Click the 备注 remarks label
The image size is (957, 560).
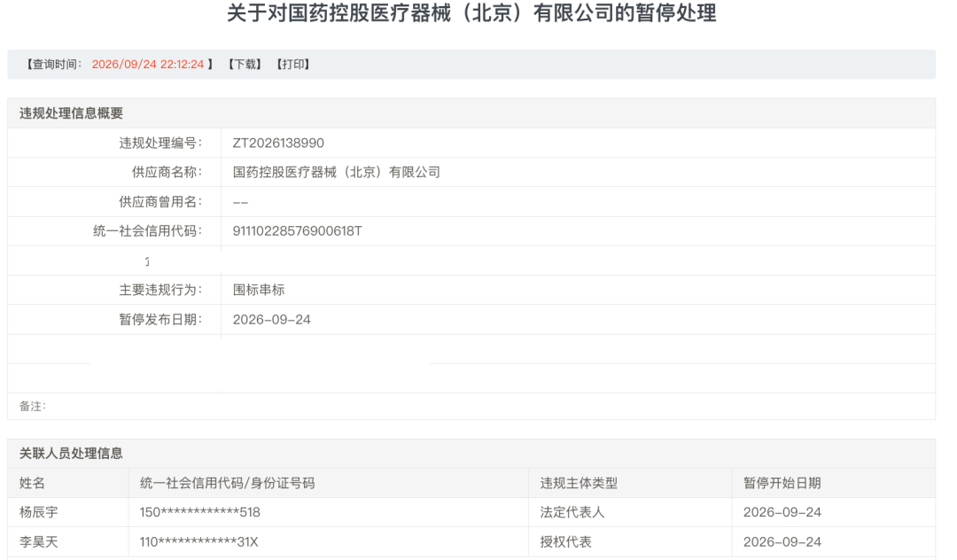coord(33,407)
